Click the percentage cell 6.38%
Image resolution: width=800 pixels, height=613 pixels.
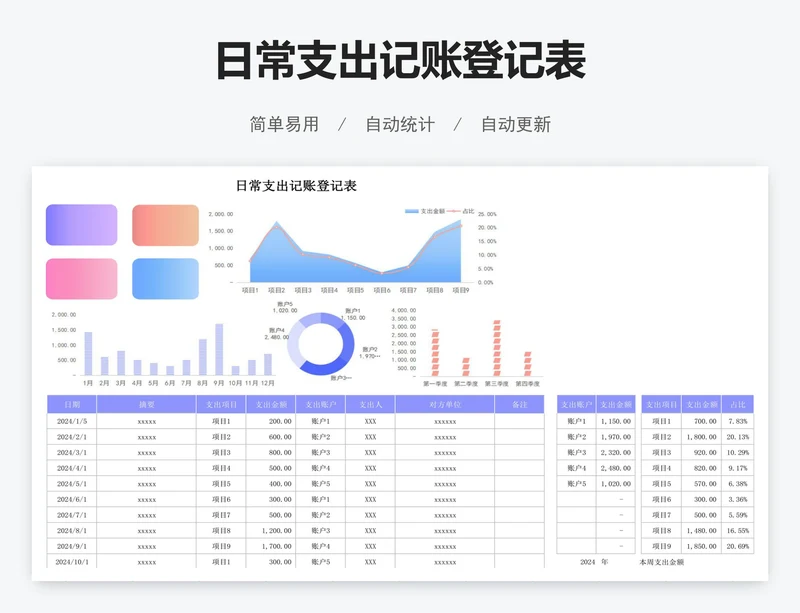click(738, 483)
